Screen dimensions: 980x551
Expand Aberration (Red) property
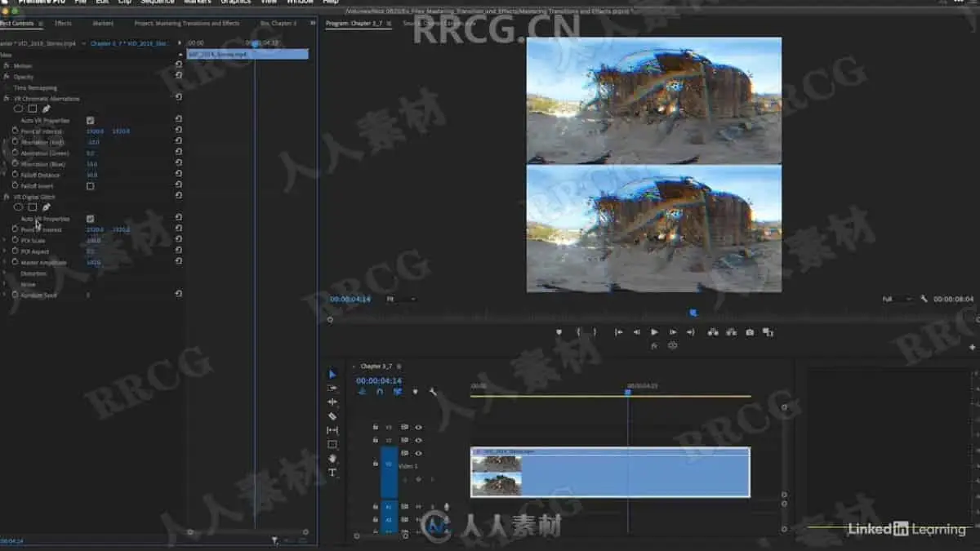pyautogui.click(x=5, y=142)
